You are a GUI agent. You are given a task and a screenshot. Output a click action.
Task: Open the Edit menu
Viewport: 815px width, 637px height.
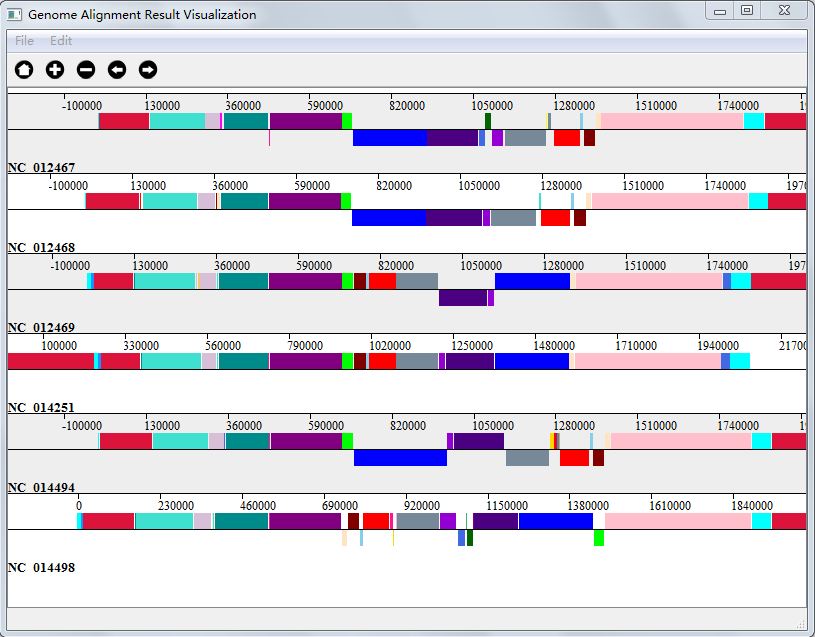(61, 41)
